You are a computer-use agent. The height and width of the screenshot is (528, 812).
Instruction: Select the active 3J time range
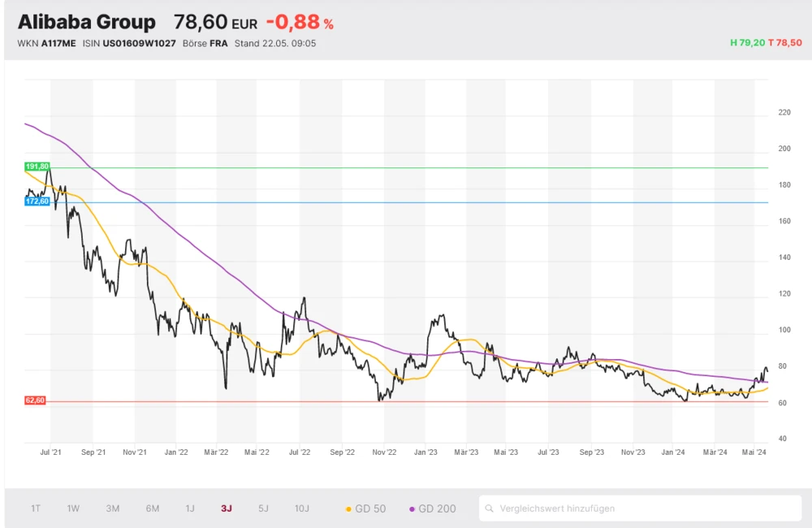point(226,509)
